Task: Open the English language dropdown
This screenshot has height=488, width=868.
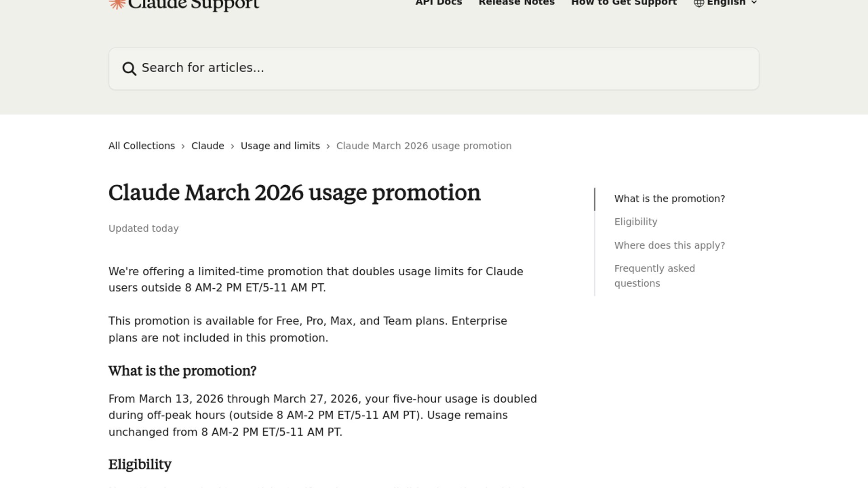Action: [726, 3]
